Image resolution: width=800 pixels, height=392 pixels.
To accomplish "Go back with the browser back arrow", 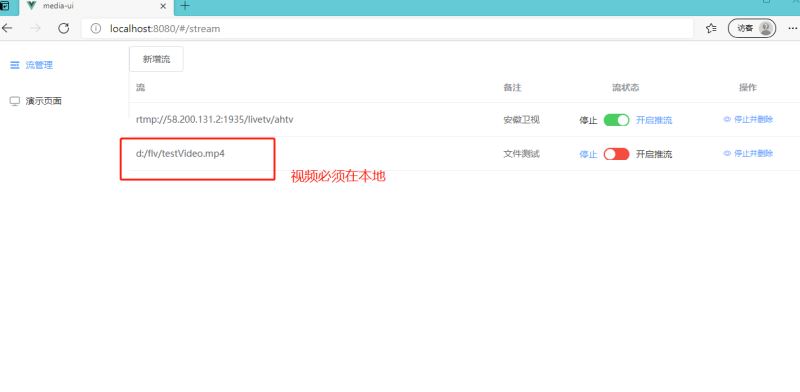I will (7, 28).
